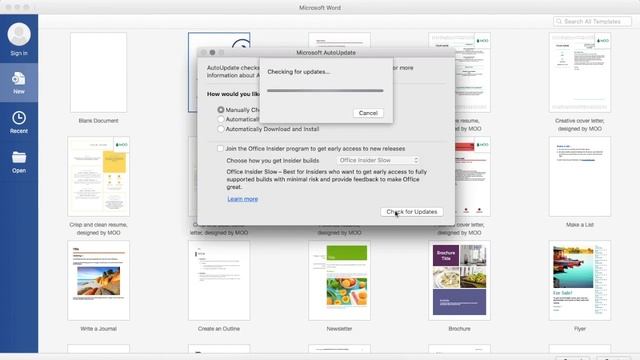Image resolution: width=640 pixels, height=360 pixels.
Task: Click the Brochure label text
Action: 459,329
